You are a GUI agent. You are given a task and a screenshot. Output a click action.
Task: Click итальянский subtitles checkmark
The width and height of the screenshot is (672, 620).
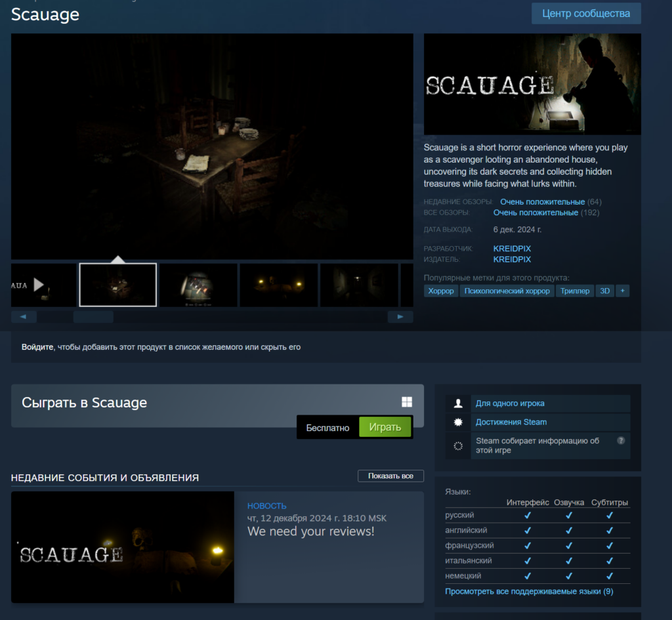(610, 561)
